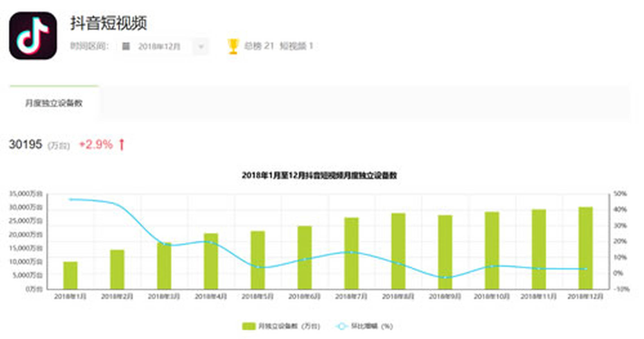This screenshot has height=339, width=644.
Task: Click the 2018年5月 green bar
Action: 258,260
